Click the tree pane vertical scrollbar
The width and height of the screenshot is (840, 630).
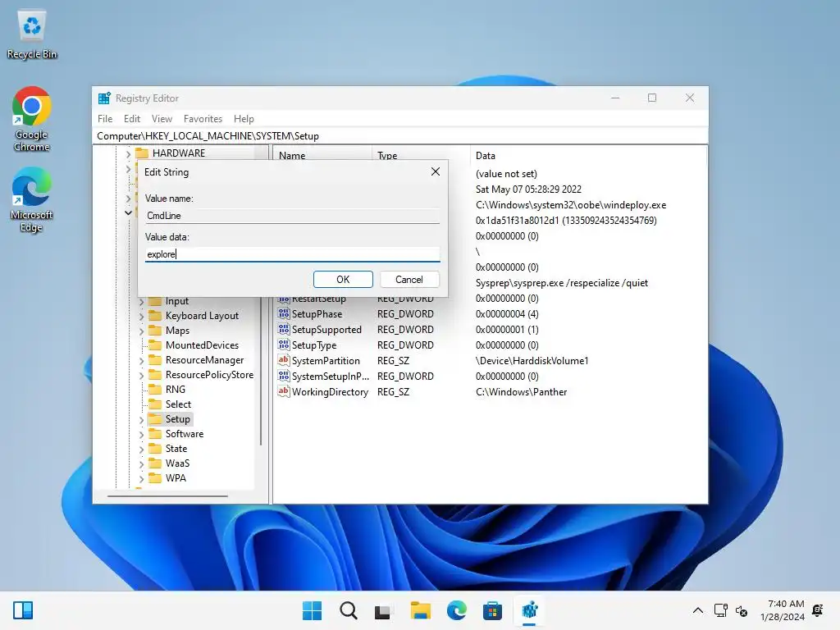tap(261, 370)
